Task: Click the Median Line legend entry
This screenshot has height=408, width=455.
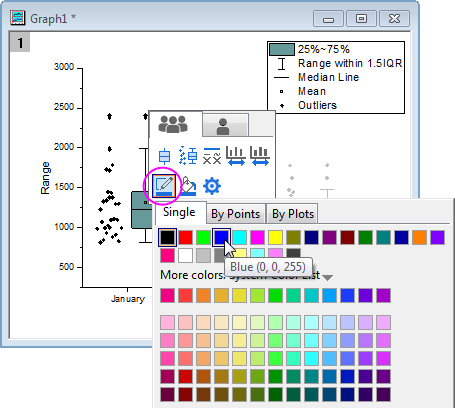Action: (328, 77)
